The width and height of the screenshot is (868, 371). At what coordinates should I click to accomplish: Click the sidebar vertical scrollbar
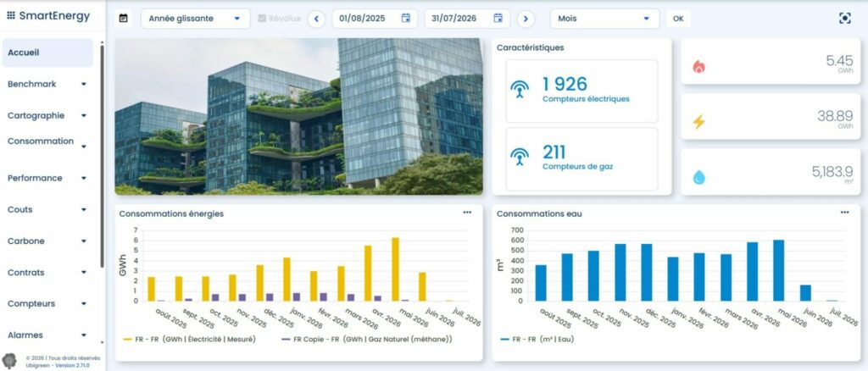(102, 155)
